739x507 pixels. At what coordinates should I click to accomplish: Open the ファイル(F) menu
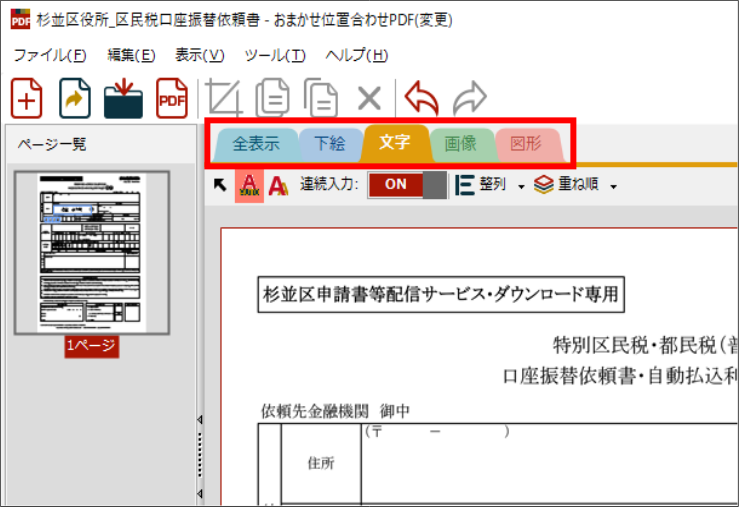(x=50, y=55)
